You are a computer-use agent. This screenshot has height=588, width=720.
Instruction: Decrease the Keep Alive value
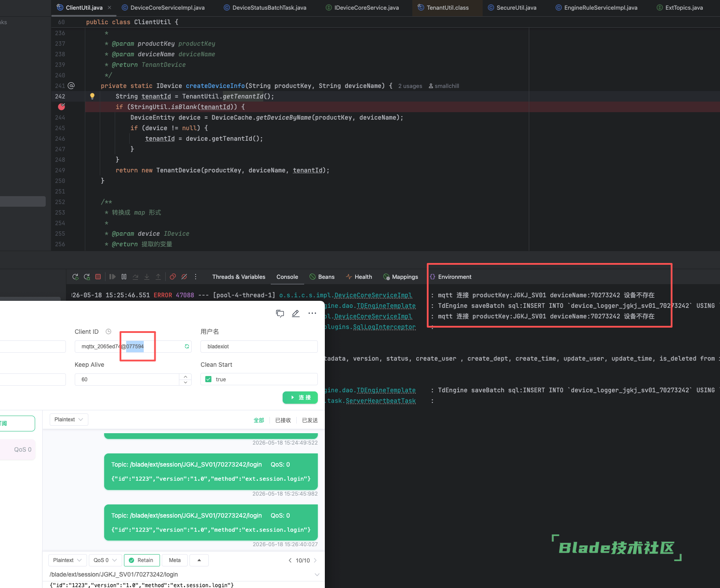coord(185,382)
